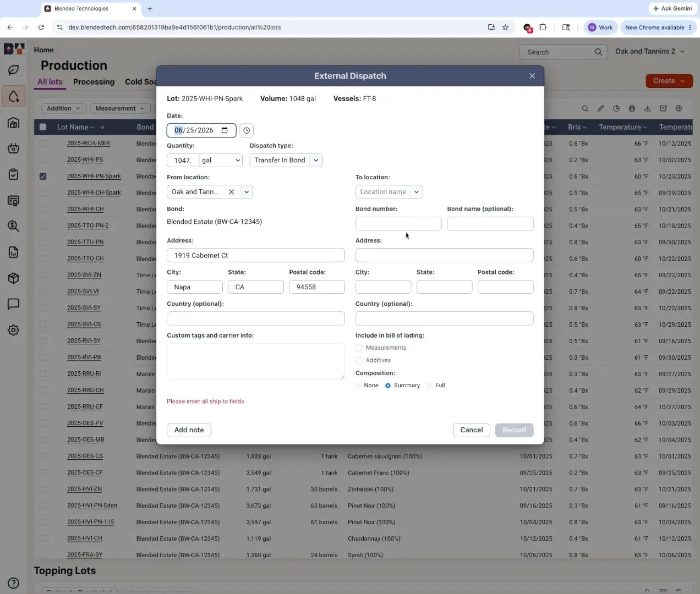Open the Dispatch type dropdown
700x594 pixels.
pyautogui.click(x=286, y=161)
